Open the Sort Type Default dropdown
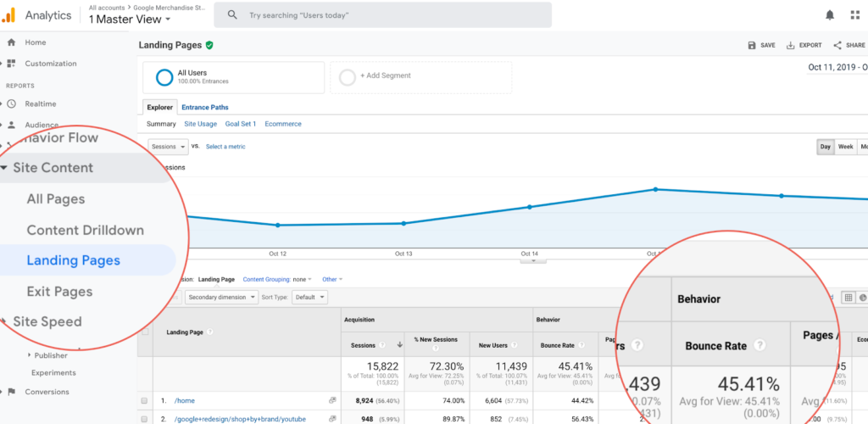Screen dimensions: 868x424 coord(309,298)
